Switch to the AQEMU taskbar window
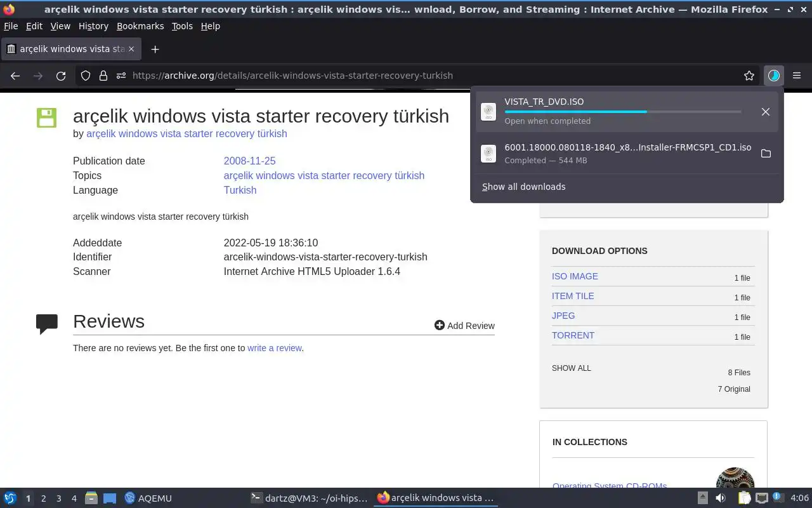Viewport: 812px width, 508px height. coord(148,498)
